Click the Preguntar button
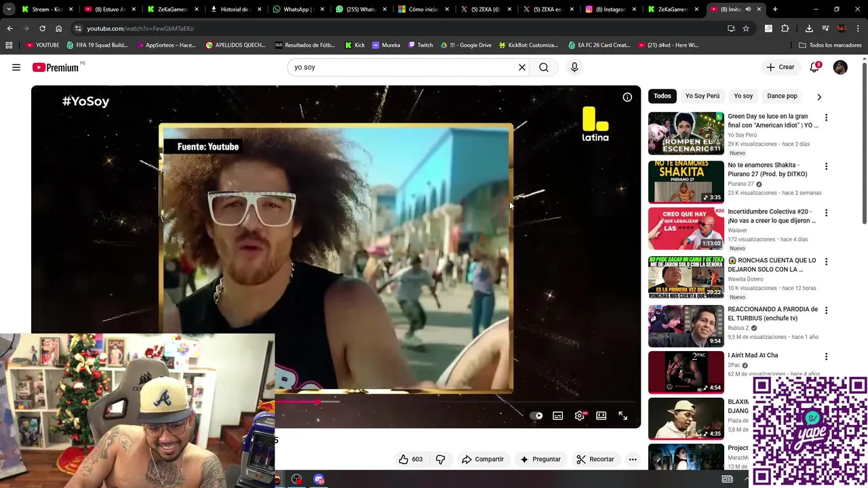The image size is (868, 488). tap(540, 460)
